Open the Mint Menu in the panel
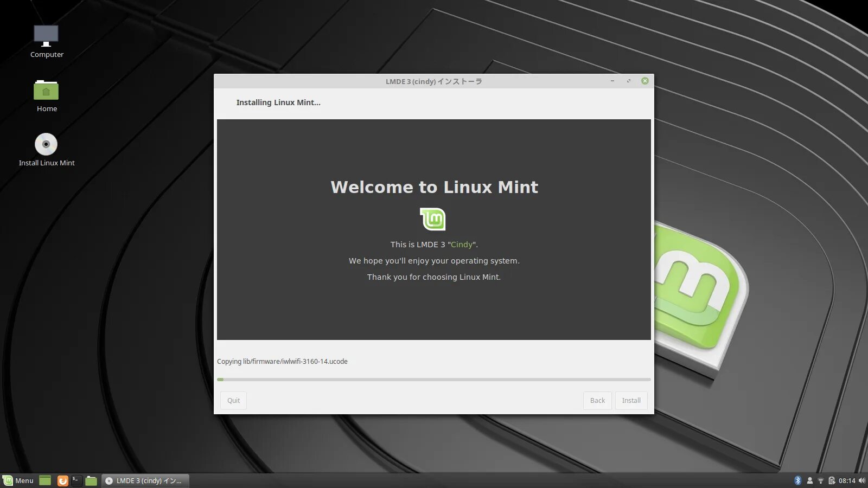The height and width of the screenshot is (488, 868). click(18, 480)
